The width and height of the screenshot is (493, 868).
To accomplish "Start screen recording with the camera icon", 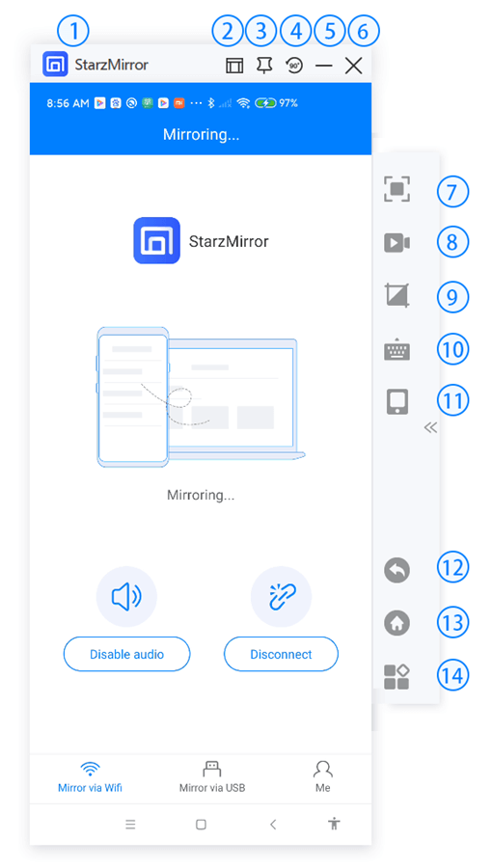I will [397, 242].
